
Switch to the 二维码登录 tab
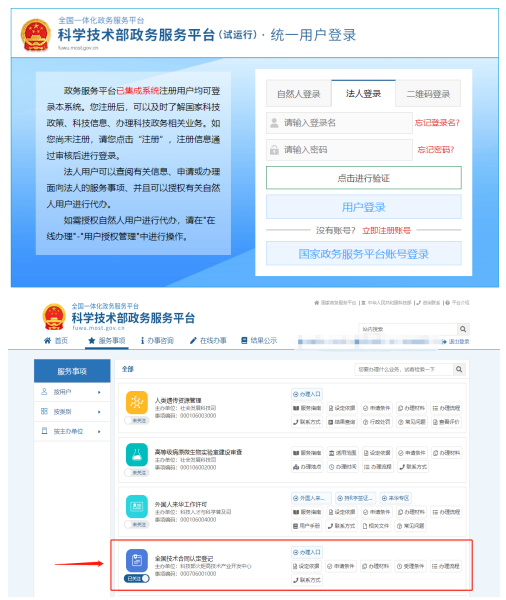[x=428, y=94]
